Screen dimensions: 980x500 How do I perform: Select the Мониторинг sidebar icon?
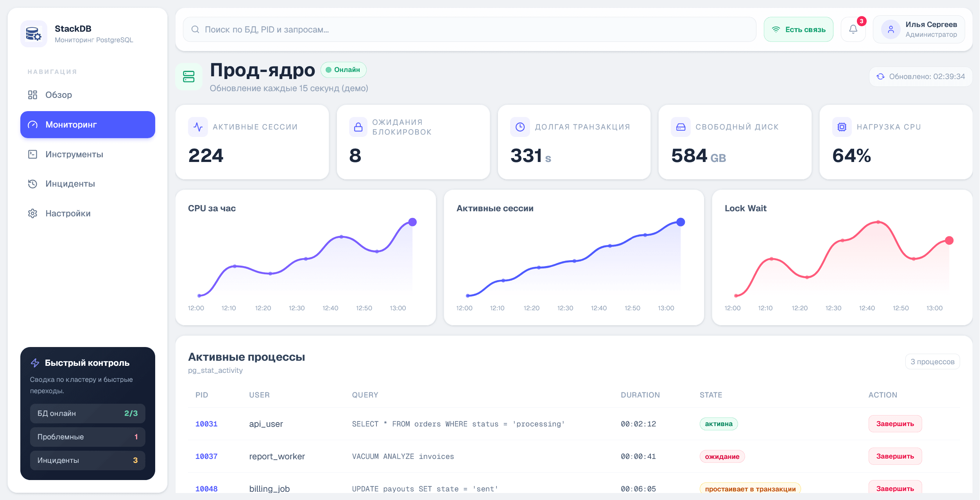coord(33,124)
